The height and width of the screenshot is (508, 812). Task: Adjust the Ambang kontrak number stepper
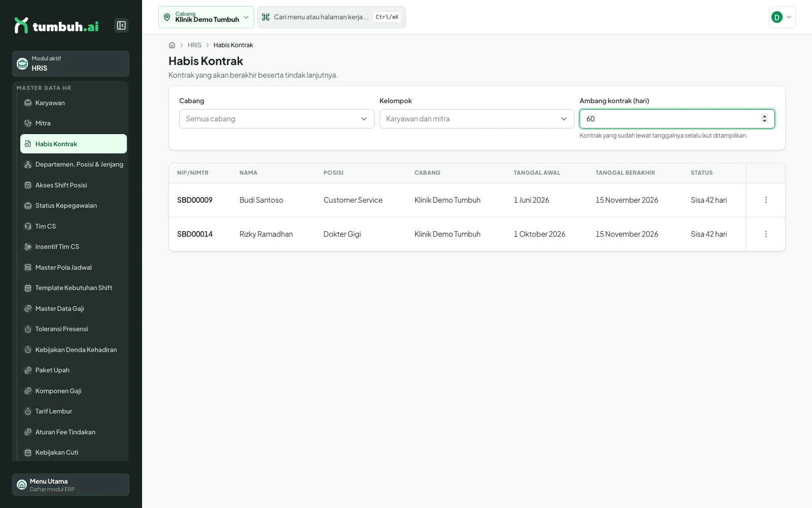tap(764, 119)
